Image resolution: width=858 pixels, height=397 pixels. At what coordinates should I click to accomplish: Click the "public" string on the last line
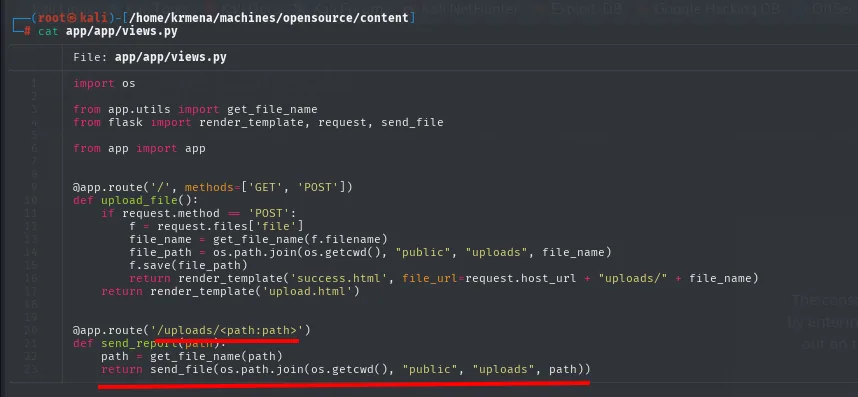430,370
